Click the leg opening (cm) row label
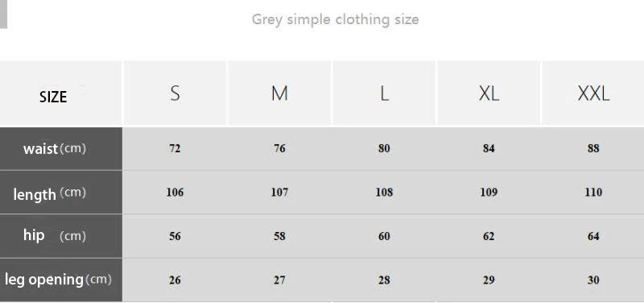The image size is (644, 303). [x=61, y=280]
